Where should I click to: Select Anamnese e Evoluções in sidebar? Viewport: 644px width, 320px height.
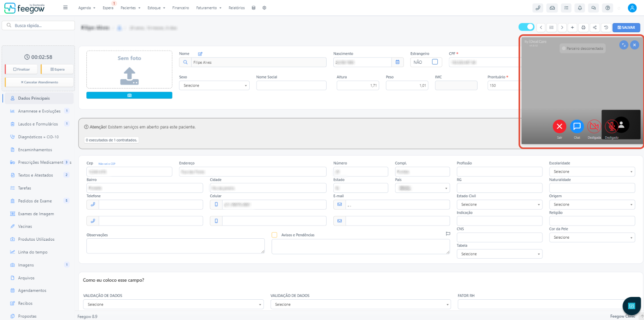click(38, 111)
